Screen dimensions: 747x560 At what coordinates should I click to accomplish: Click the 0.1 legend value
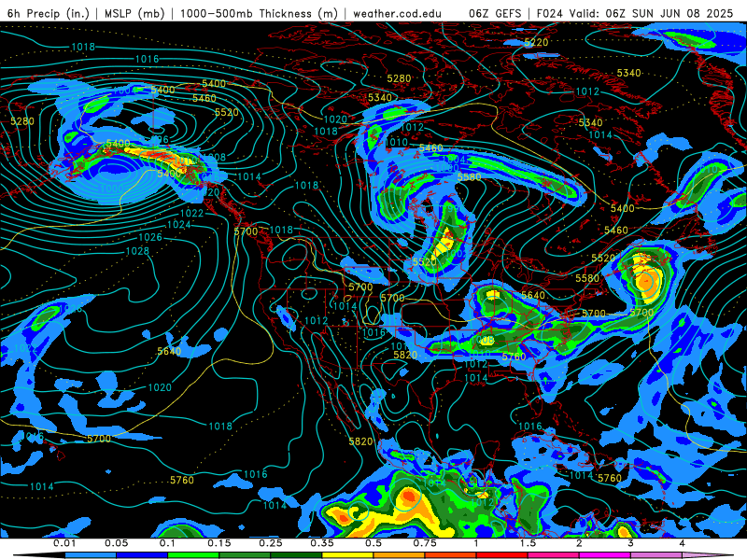click(x=168, y=543)
